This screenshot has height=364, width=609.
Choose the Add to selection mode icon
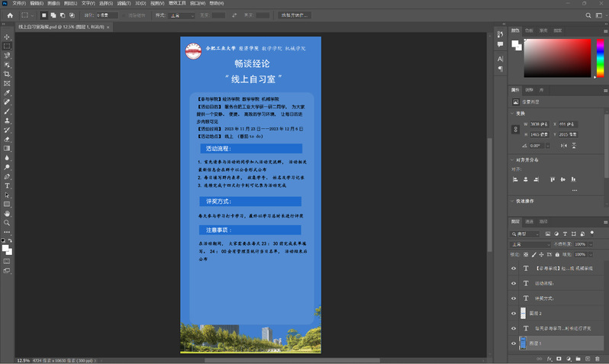click(x=53, y=15)
